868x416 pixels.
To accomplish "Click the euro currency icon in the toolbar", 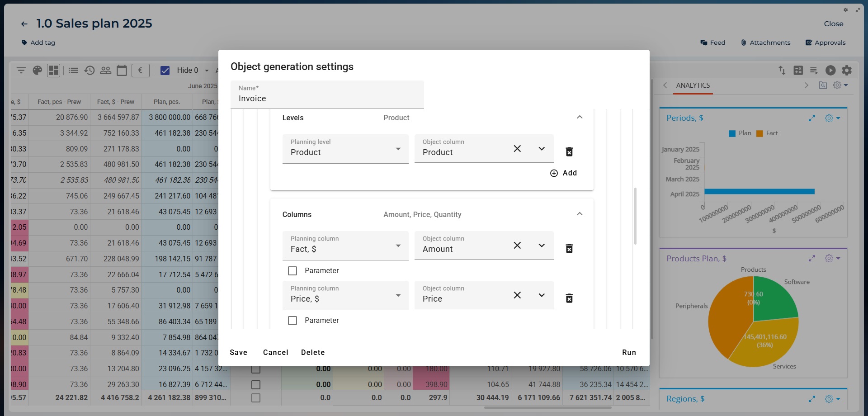I will tap(141, 70).
